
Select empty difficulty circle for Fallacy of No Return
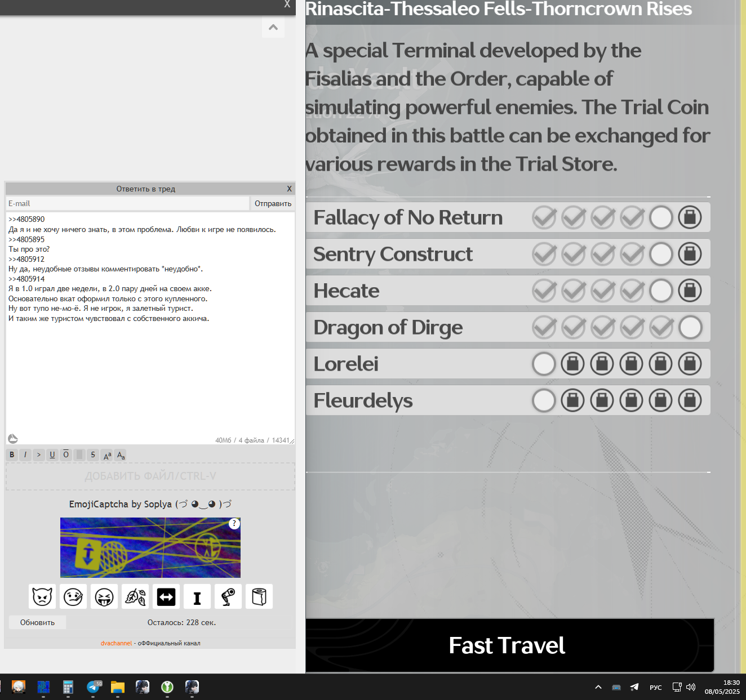pos(661,217)
